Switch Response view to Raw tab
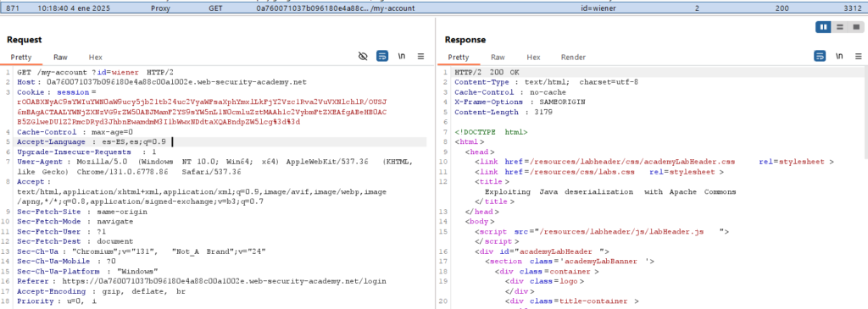This screenshot has height=309, width=868. click(x=498, y=57)
